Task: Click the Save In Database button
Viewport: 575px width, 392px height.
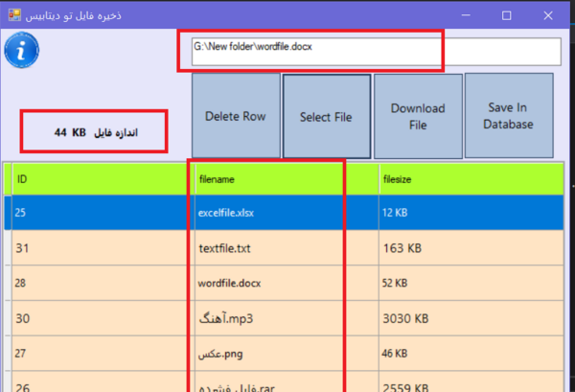Action: [509, 116]
